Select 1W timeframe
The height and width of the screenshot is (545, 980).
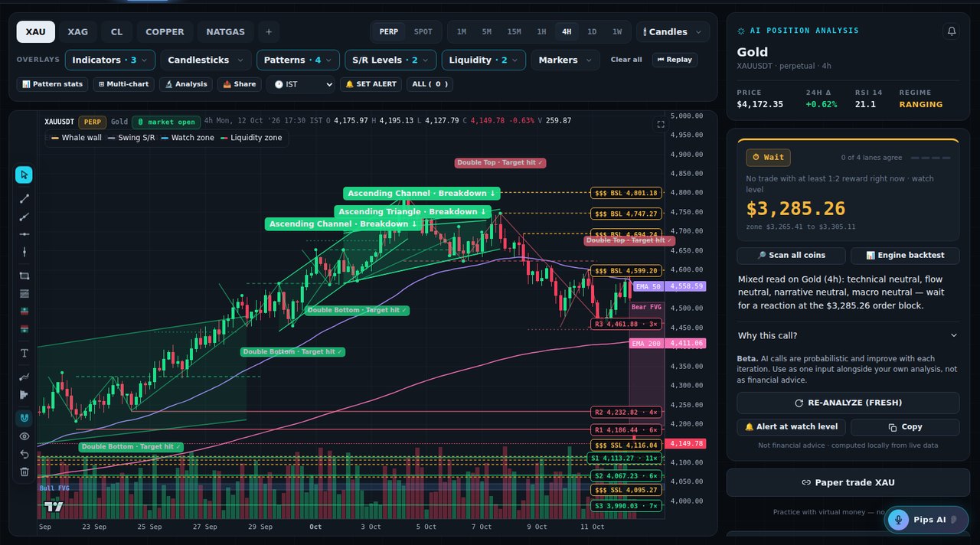point(617,32)
